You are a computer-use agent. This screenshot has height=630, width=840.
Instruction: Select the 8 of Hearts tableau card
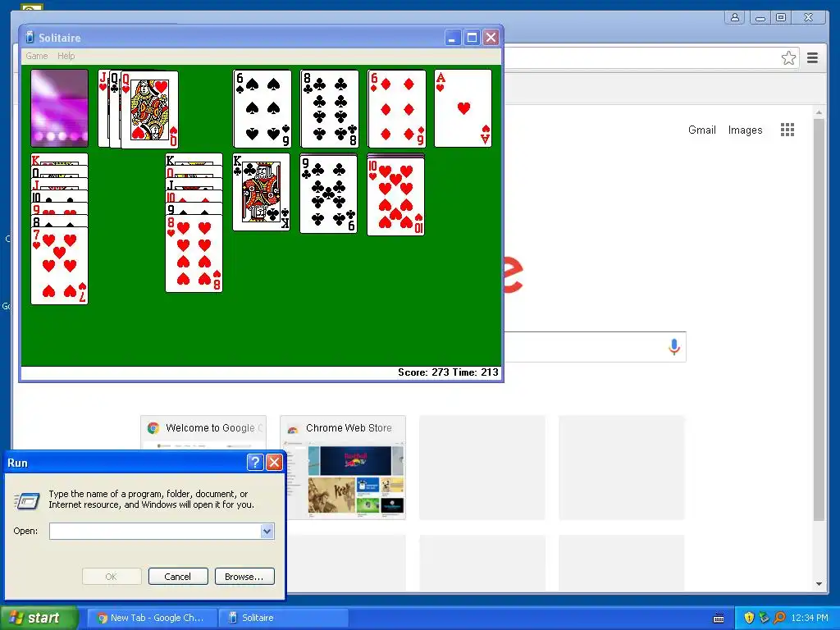pyautogui.click(x=194, y=253)
